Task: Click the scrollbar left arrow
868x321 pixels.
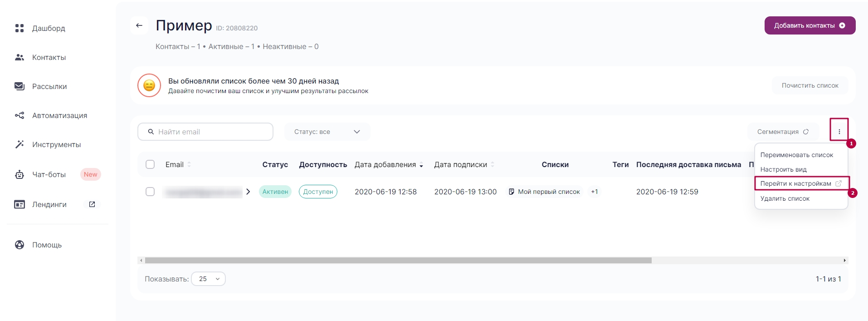Action: (141, 261)
